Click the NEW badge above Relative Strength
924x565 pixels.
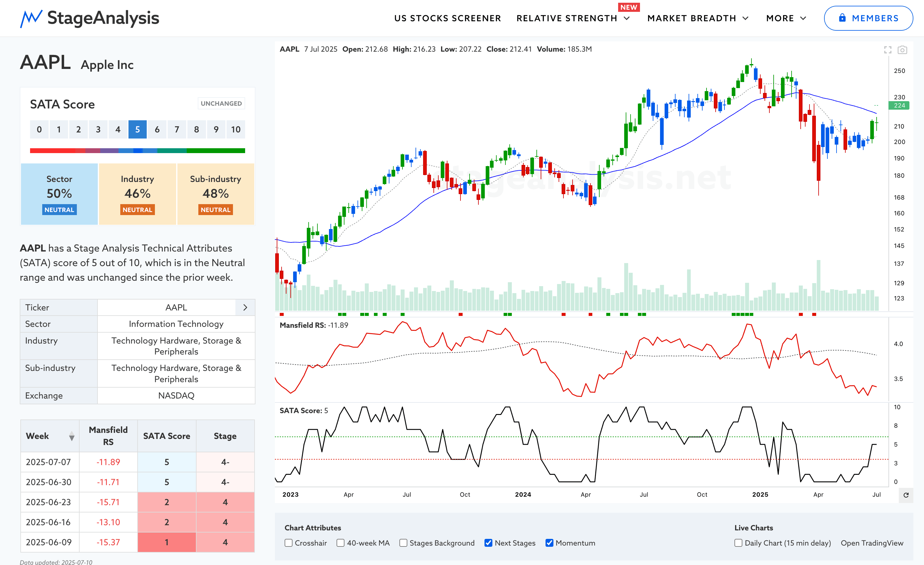click(629, 8)
